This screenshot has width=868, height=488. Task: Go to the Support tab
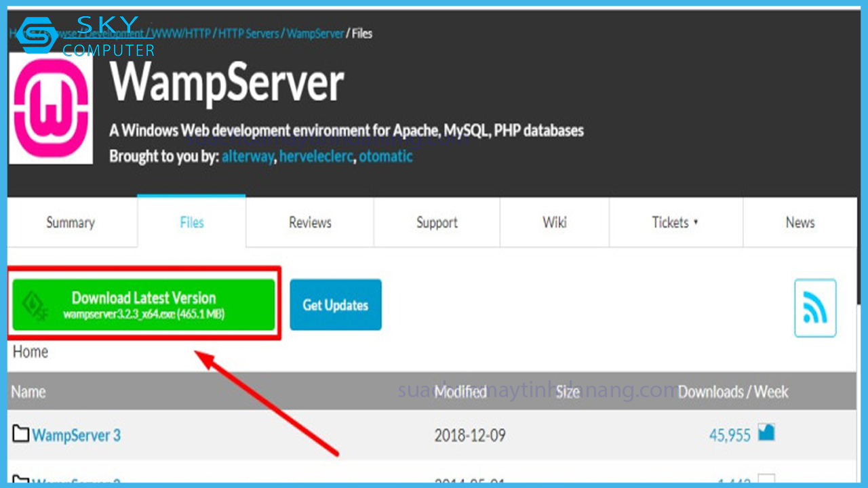point(437,222)
